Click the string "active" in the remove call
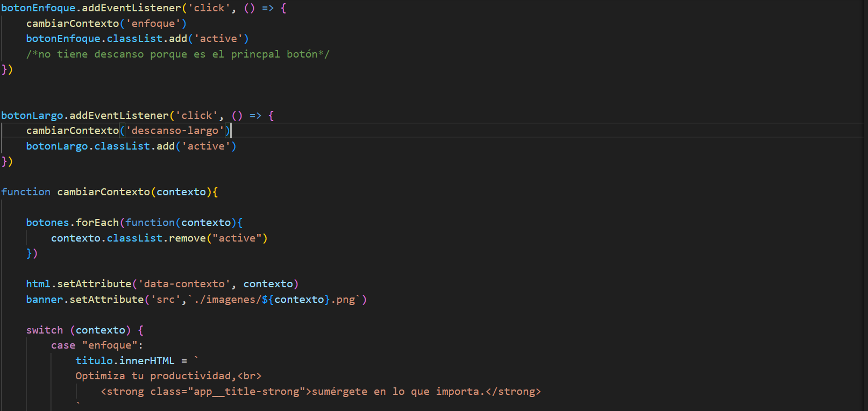868x411 pixels. click(x=237, y=238)
